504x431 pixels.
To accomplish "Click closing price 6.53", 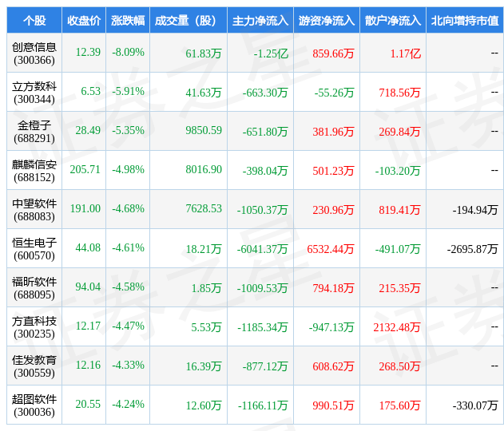I will point(90,91).
